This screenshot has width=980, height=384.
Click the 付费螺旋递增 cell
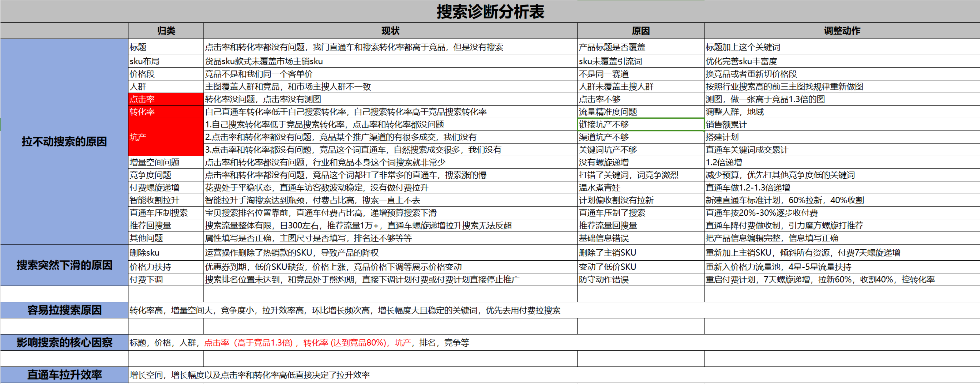tap(166, 187)
